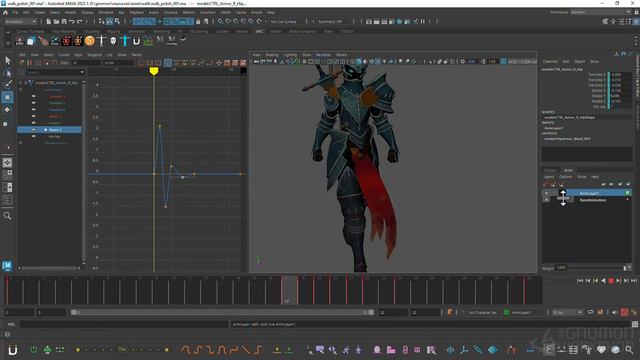
Task: Click the white heart icon on bottom bar
Action: click(x=601, y=350)
